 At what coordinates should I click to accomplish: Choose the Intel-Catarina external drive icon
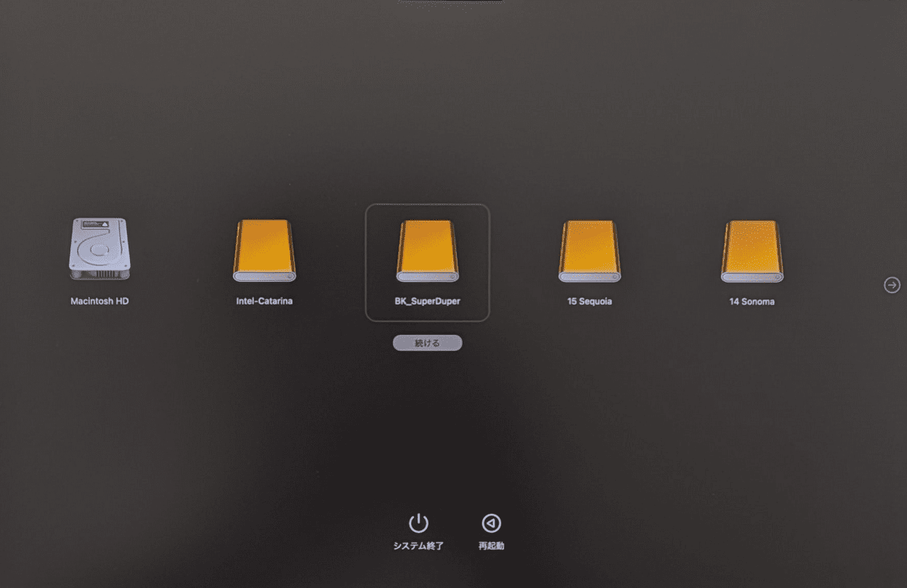[x=264, y=251]
